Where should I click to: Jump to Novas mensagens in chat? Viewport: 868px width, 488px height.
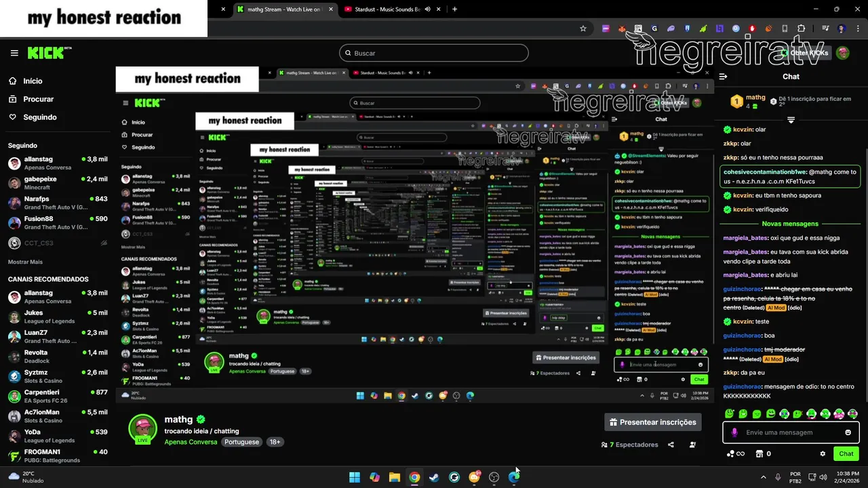point(790,224)
